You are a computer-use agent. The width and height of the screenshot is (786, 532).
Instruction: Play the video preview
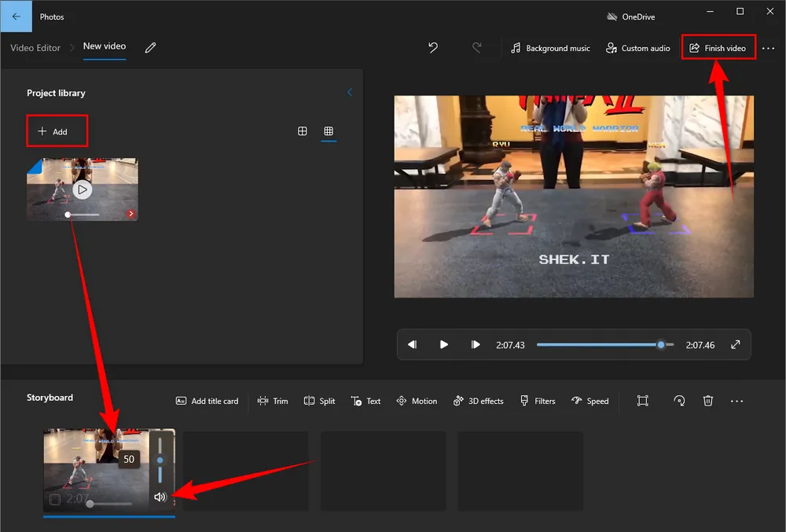click(444, 345)
